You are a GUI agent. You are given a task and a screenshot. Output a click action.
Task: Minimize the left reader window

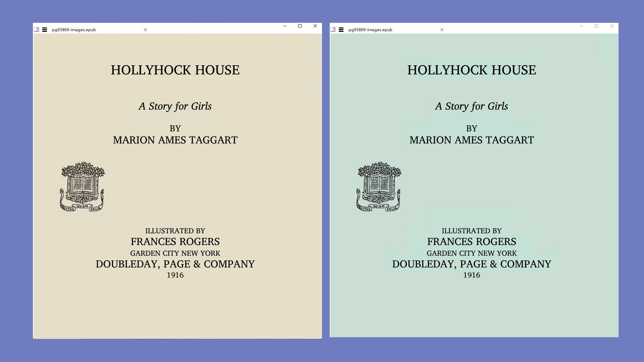tap(285, 26)
